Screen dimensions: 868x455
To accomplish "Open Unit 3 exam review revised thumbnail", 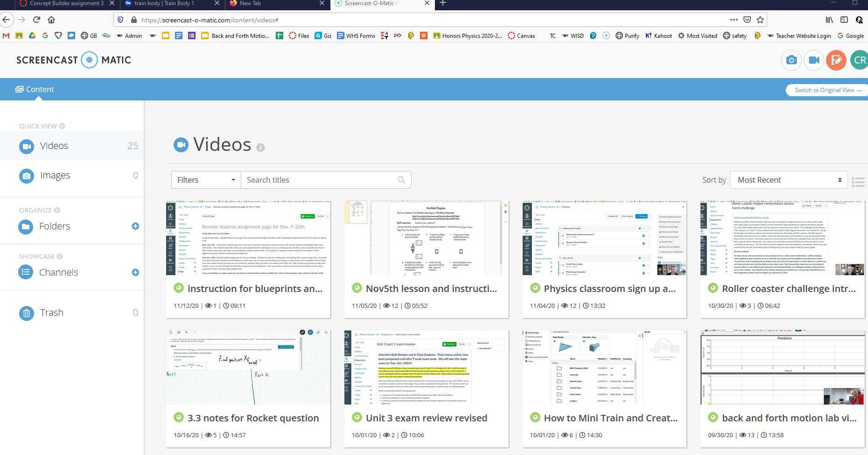I will point(426,367).
